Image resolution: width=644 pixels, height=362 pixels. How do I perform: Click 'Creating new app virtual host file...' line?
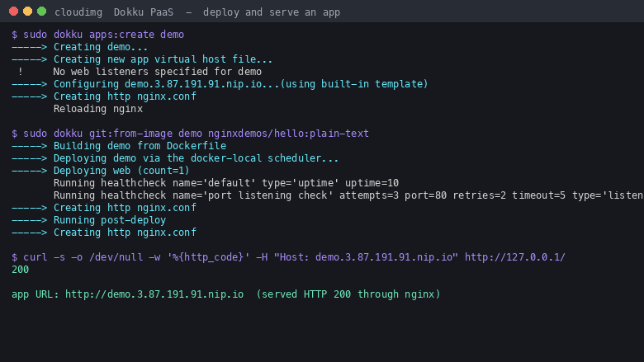coord(142,59)
